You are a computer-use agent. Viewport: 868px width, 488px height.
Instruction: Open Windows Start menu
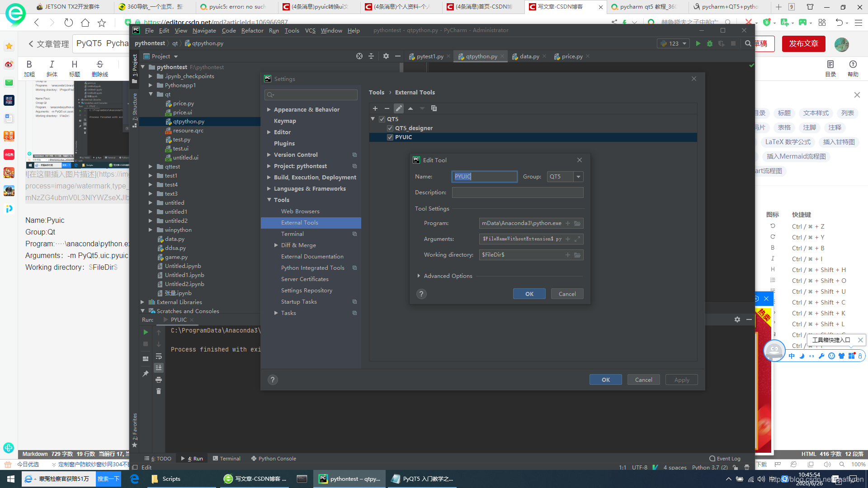point(11,479)
